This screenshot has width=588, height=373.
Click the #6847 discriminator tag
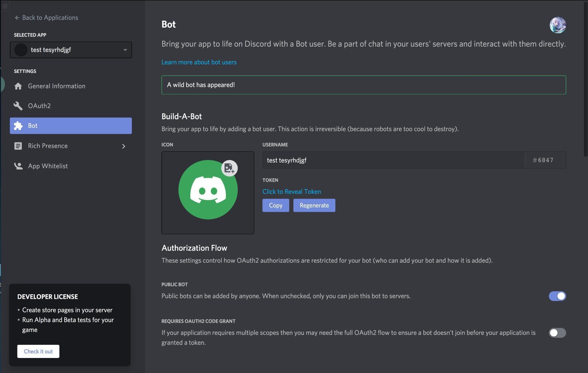click(543, 160)
